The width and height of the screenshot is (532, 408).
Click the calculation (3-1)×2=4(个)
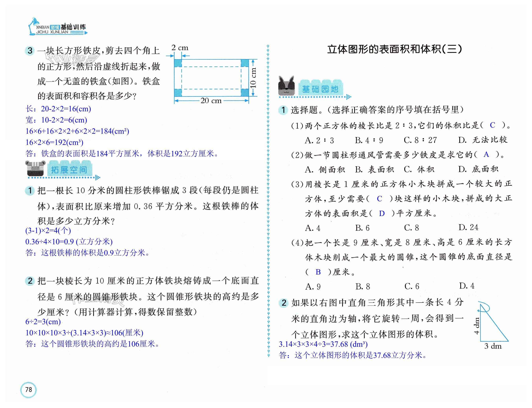coord(48,231)
